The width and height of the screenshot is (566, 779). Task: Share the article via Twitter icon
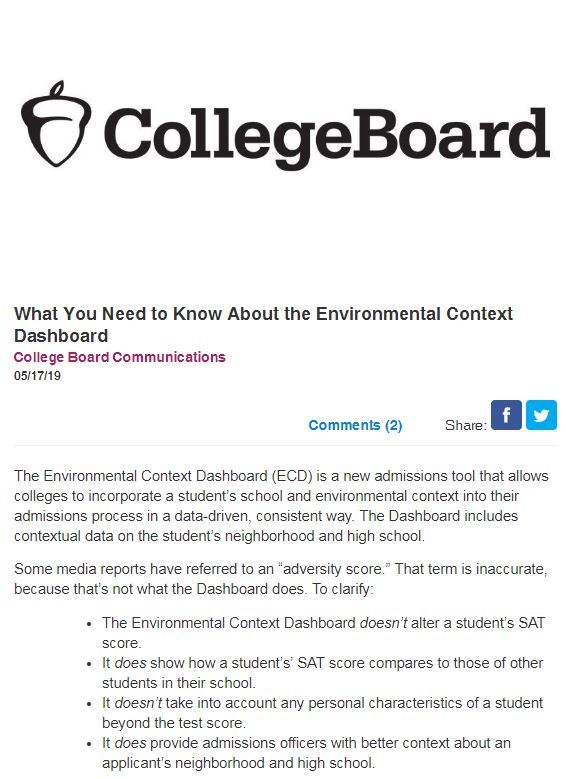coord(541,415)
